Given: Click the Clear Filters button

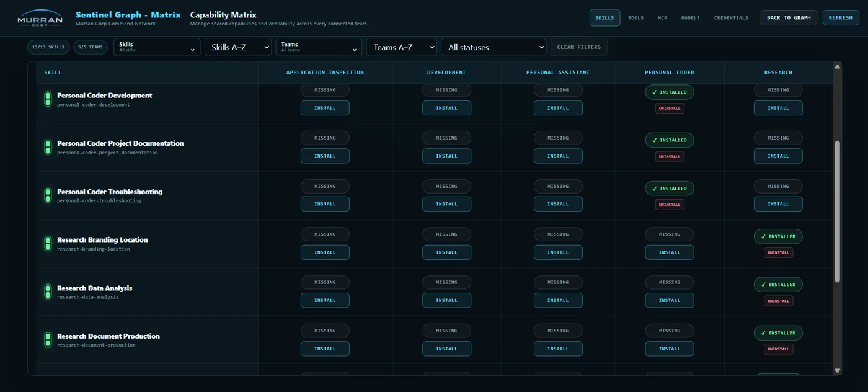Looking at the screenshot, I should (x=579, y=47).
